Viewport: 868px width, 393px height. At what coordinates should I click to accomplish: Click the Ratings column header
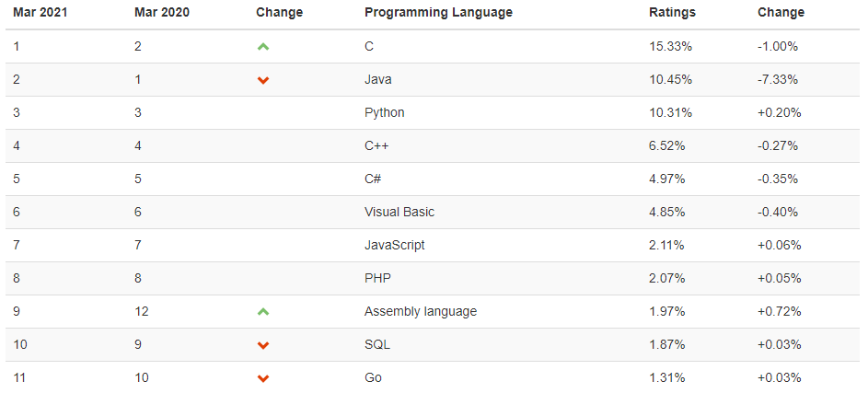point(672,13)
